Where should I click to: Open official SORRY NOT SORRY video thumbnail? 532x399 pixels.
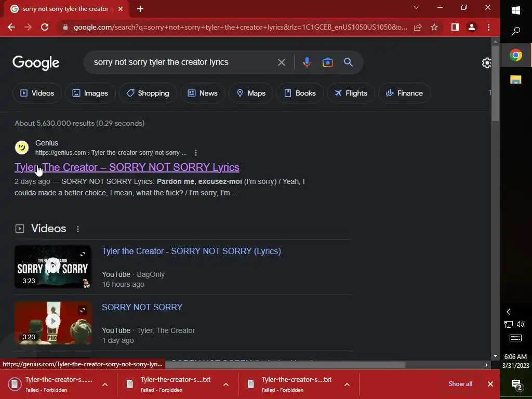pyautogui.click(x=53, y=323)
